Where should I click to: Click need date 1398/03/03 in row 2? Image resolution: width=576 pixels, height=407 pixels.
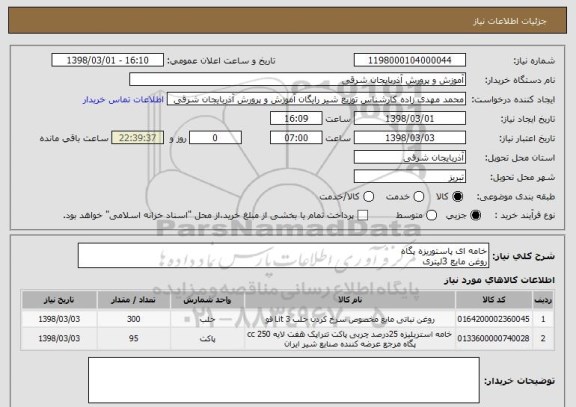(59, 338)
